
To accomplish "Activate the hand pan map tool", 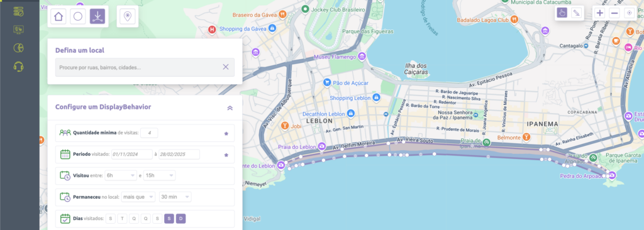I will [x=562, y=13].
